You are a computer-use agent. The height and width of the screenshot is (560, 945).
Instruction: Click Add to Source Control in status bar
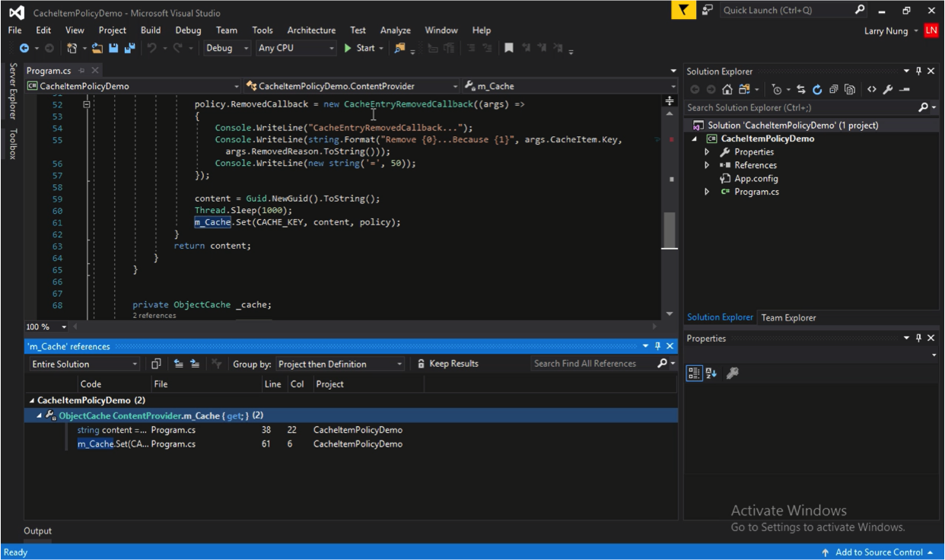pos(878,552)
